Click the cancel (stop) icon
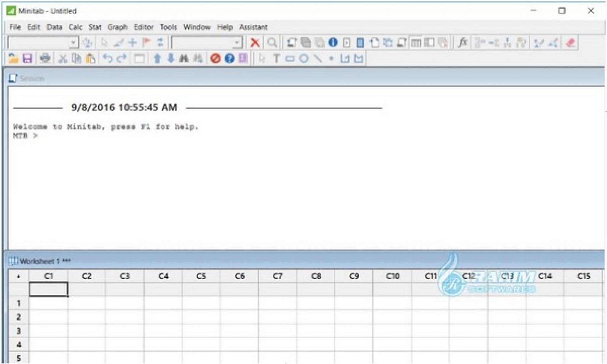This screenshot has height=364, width=607. click(215, 58)
